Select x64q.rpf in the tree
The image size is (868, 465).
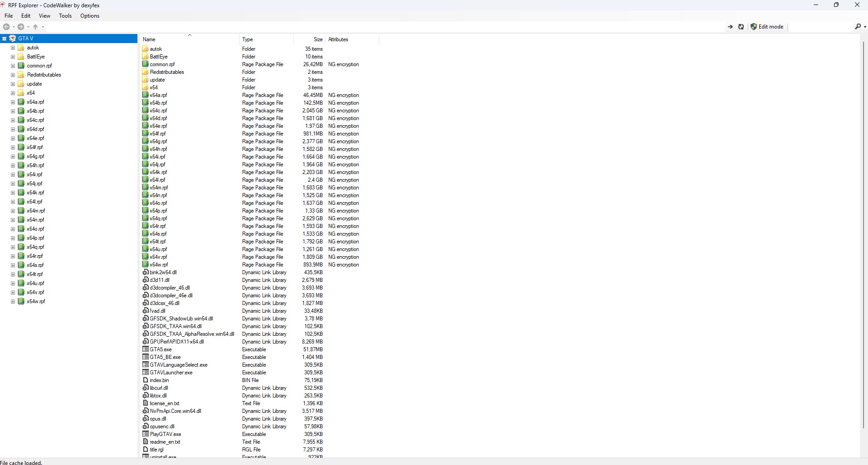tap(35, 247)
